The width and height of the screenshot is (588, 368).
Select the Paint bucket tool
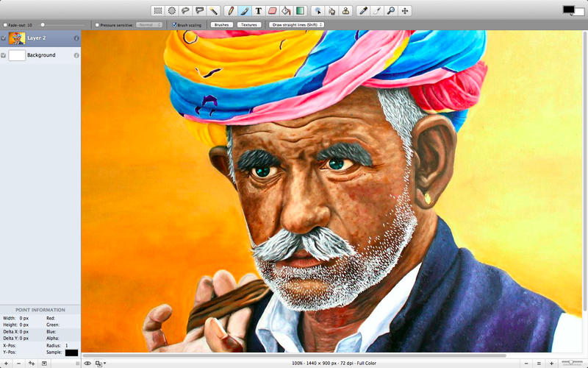(x=286, y=11)
